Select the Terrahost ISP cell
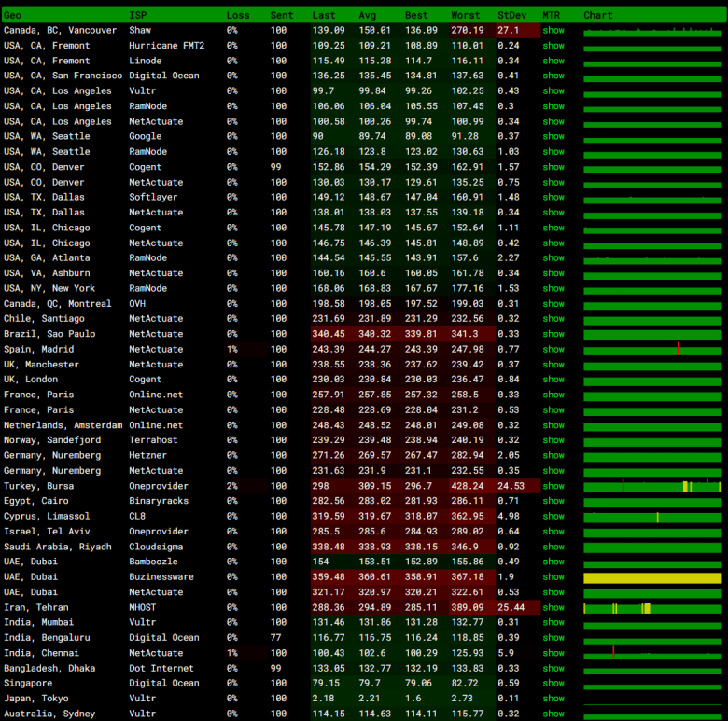This screenshot has width=728, height=721. point(153,440)
